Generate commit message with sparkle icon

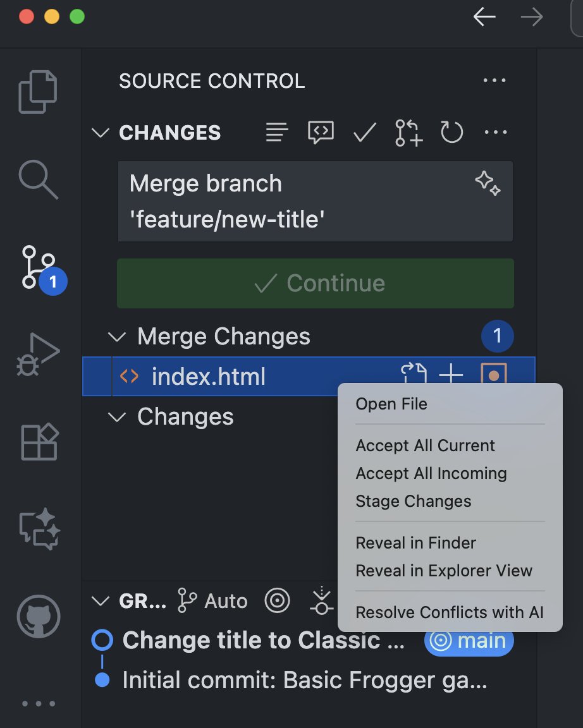(488, 183)
